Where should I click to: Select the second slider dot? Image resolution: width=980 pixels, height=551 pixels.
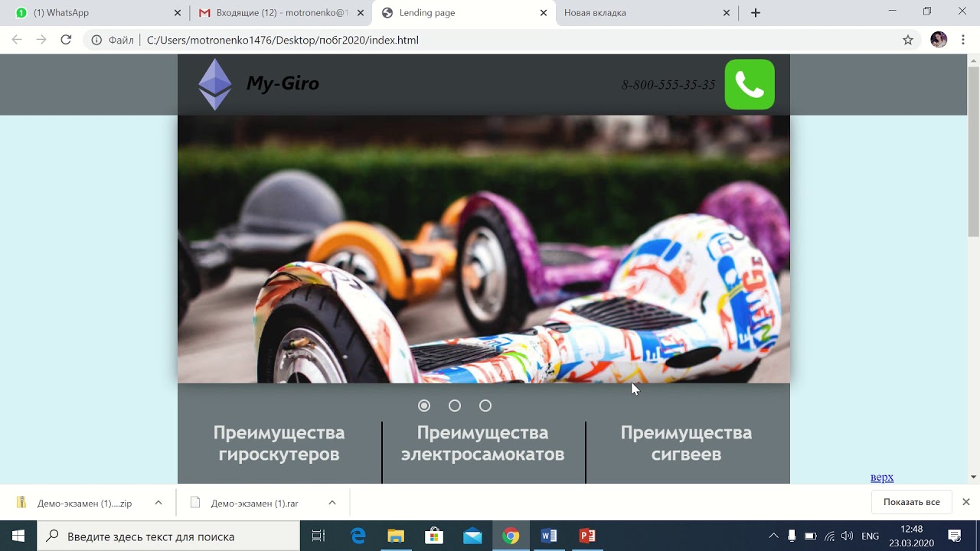click(455, 406)
